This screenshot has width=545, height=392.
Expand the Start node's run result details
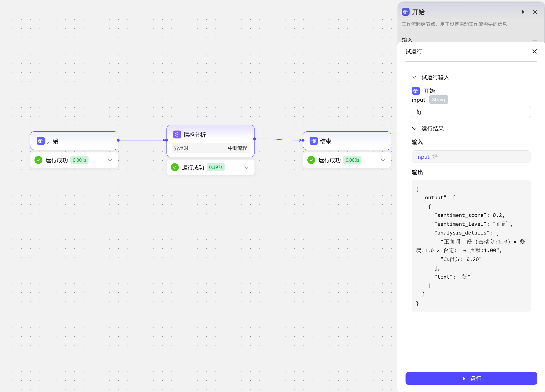[110, 160]
